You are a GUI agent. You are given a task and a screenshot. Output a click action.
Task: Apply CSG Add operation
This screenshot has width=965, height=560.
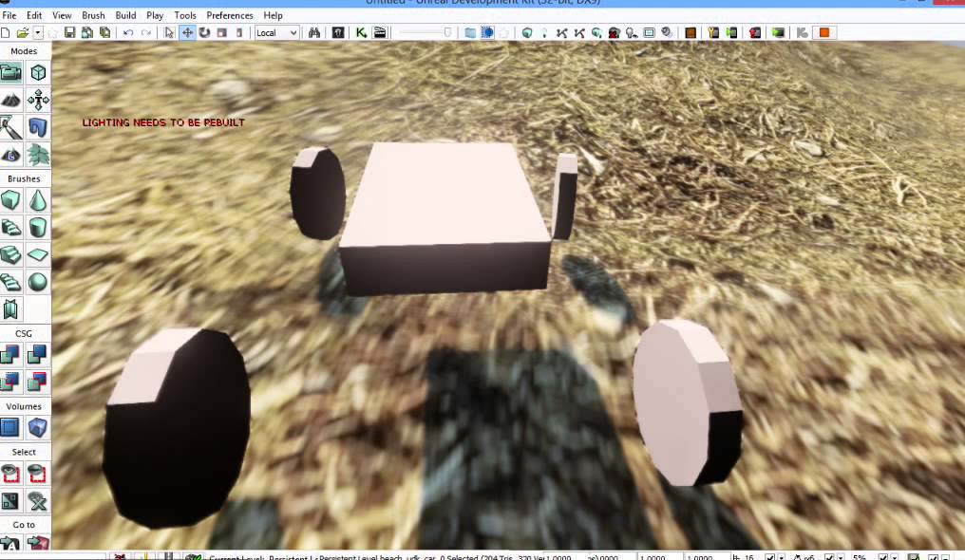click(11, 355)
